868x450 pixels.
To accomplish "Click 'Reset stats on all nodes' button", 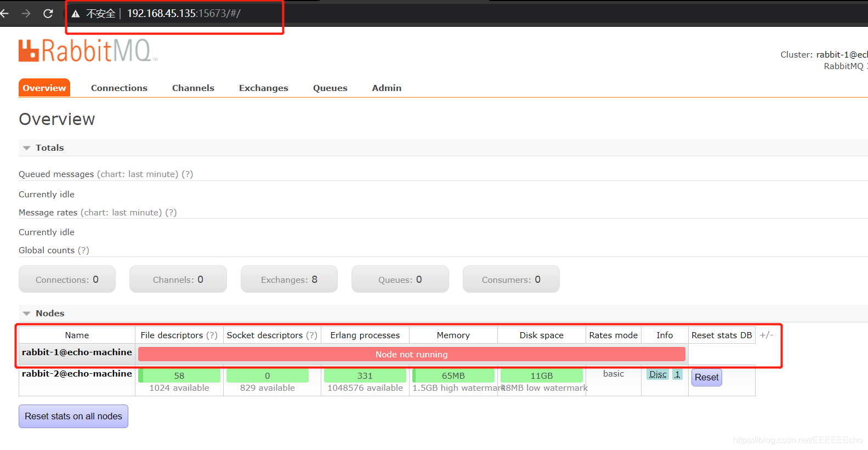I will click(x=73, y=416).
